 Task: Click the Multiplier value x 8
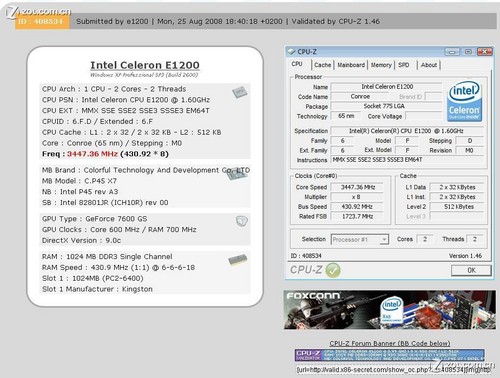[x=357, y=197]
